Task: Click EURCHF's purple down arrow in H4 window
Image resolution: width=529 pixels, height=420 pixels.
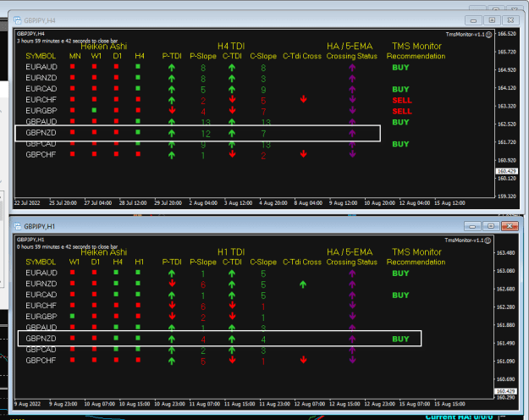Action: [x=352, y=99]
